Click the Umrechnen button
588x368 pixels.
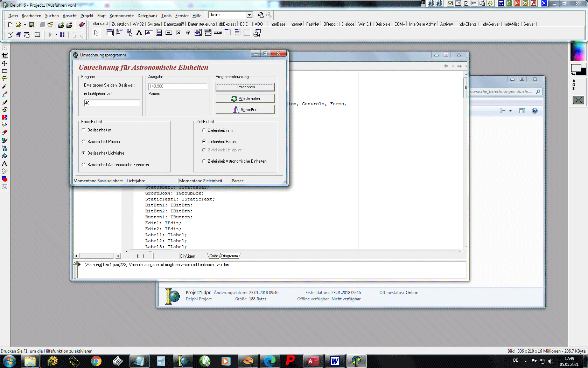(245, 87)
